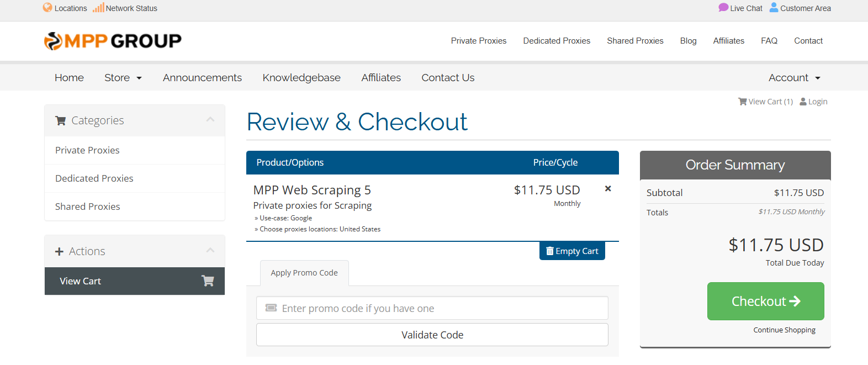Select the Apply Promo Code tab
The width and height of the screenshot is (868, 365).
(x=304, y=273)
